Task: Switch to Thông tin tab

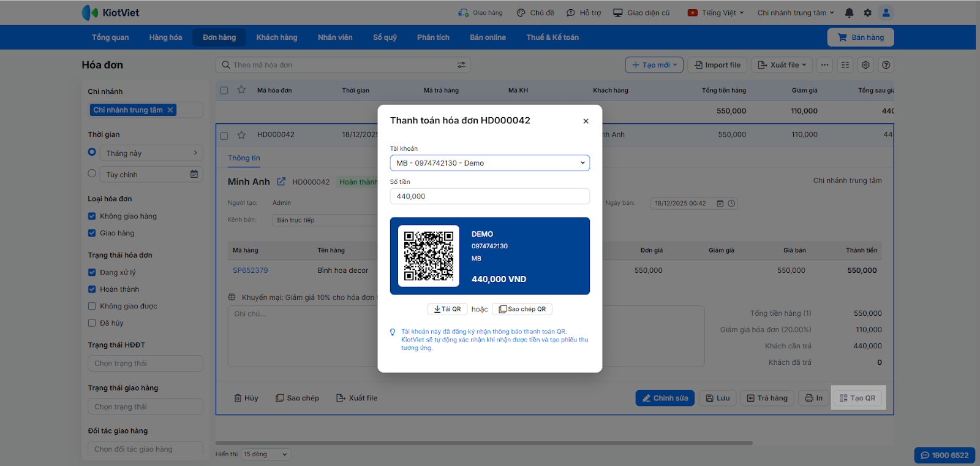Action: (x=244, y=158)
